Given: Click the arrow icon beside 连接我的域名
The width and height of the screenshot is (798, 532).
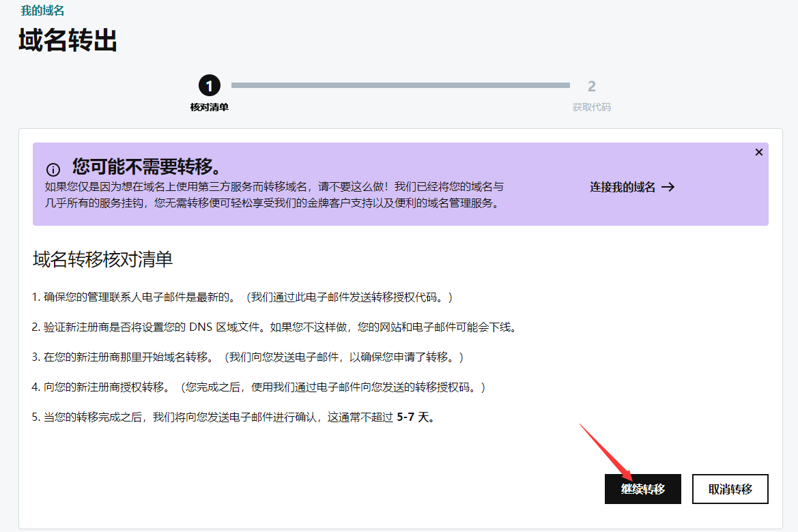Looking at the screenshot, I should point(668,187).
